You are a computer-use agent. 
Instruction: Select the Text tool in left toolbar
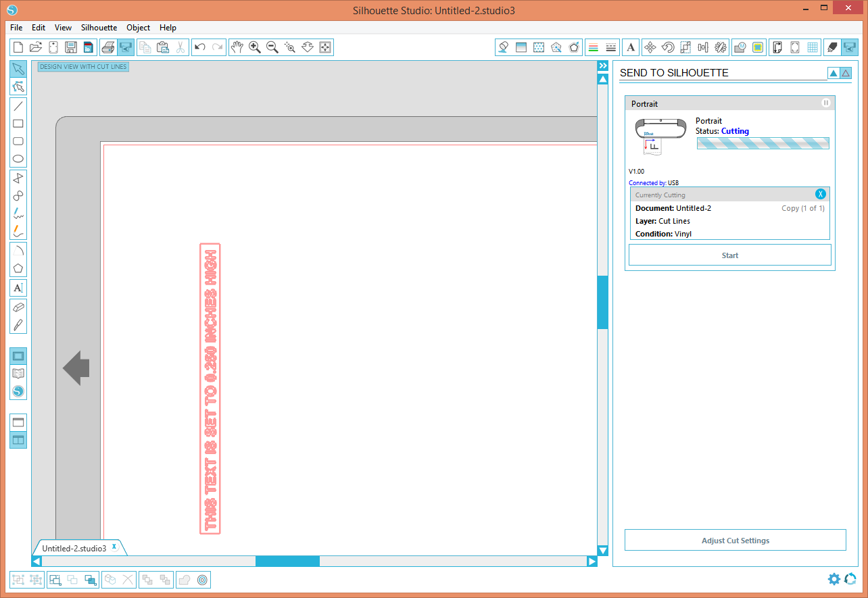[x=18, y=288]
